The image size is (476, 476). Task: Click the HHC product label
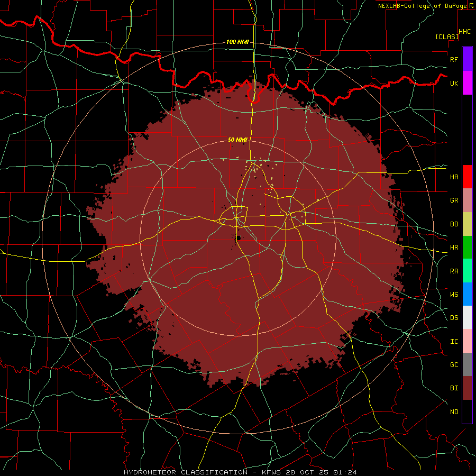coord(465,32)
